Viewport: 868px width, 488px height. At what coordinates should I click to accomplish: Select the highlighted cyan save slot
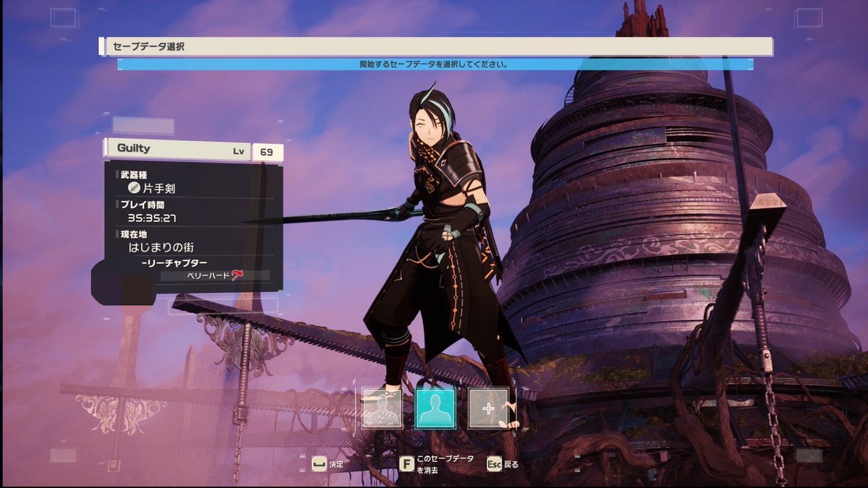click(435, 408)
